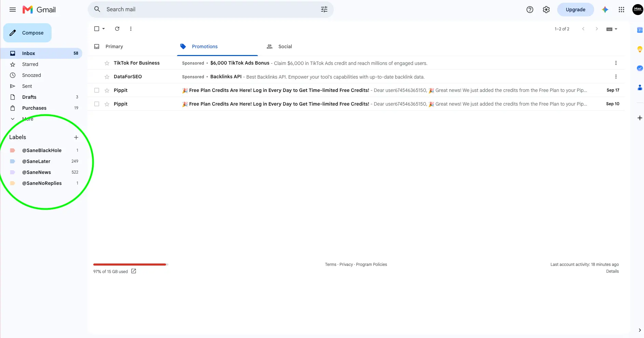Star the DataForSEO ad
The image size is (644, 338).
[x=107, y=77]
